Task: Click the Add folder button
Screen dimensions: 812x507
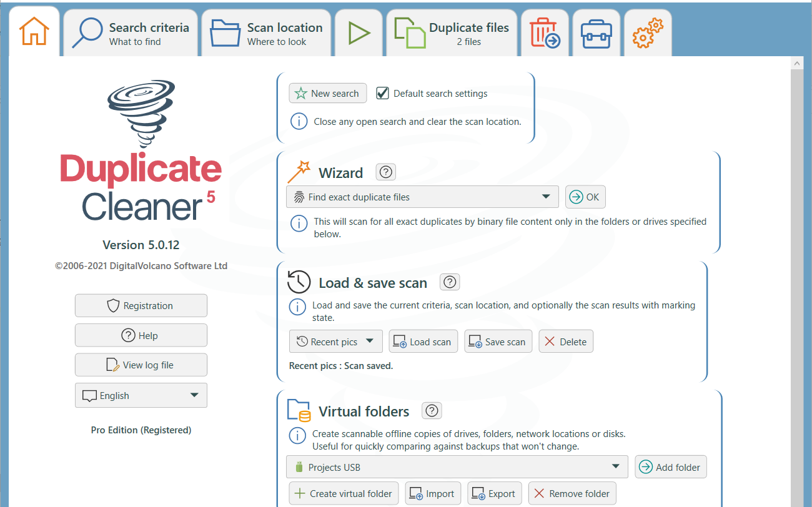Action: 671,467
